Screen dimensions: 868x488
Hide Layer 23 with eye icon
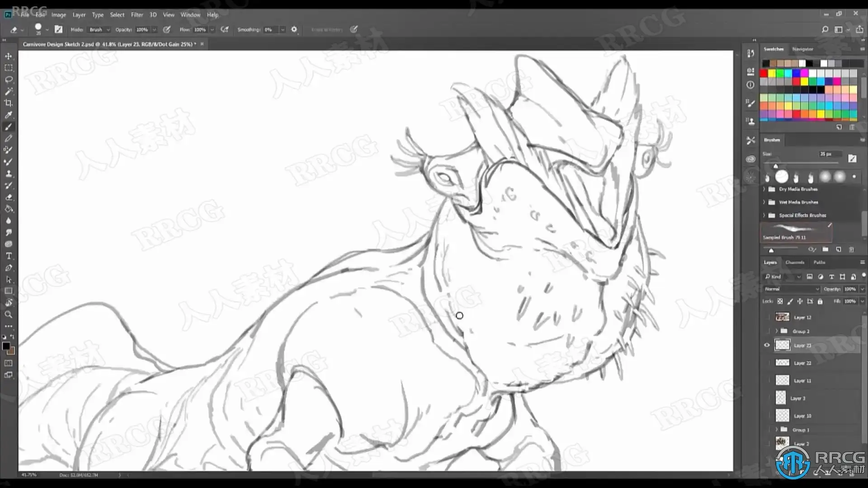[x=767, y=345]
